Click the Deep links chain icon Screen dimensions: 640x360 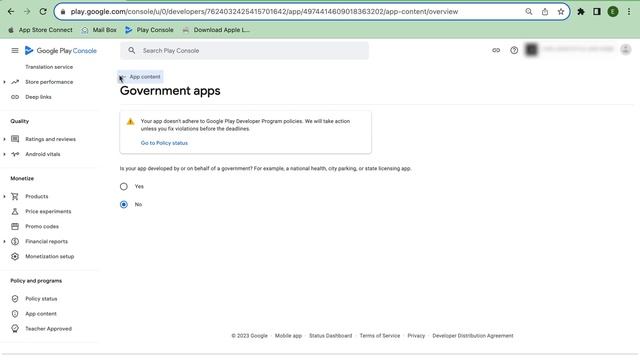pyautogui.click(x=15, y=97)
